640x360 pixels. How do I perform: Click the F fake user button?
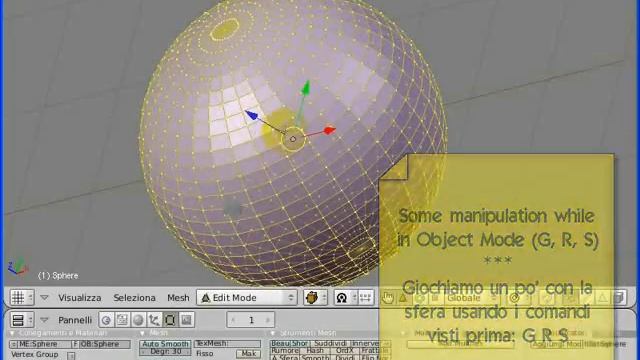(76, 344)
